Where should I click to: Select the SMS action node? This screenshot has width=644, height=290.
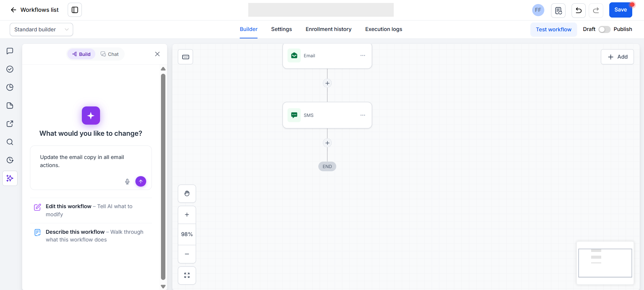pos(327,115)
